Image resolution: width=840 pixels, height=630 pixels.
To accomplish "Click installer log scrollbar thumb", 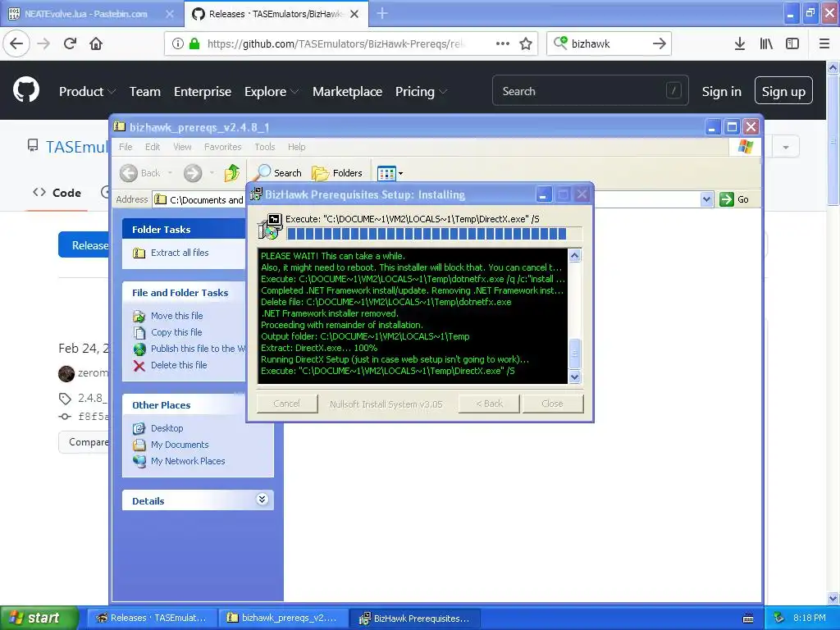I will pyautogui.click(x=574, y=354).
